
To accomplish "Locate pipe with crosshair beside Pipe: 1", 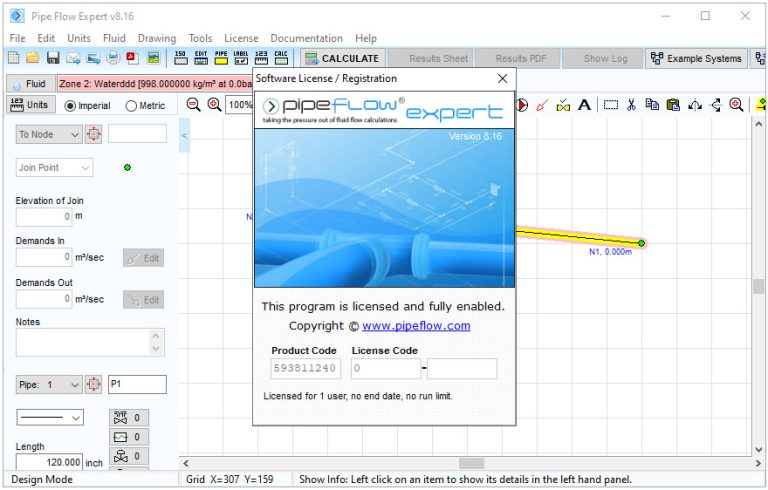I will pos(94,384).
